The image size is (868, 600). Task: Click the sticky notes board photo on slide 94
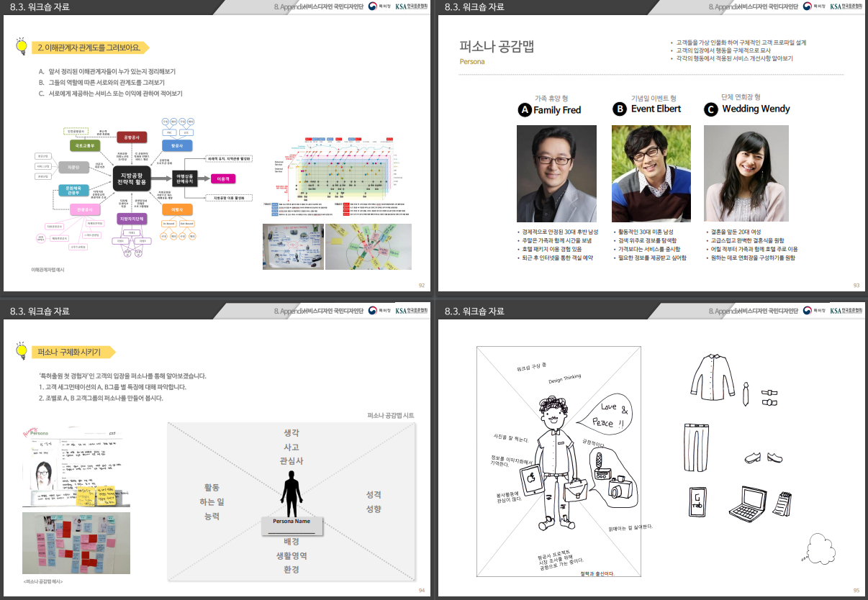pos(76,542)
